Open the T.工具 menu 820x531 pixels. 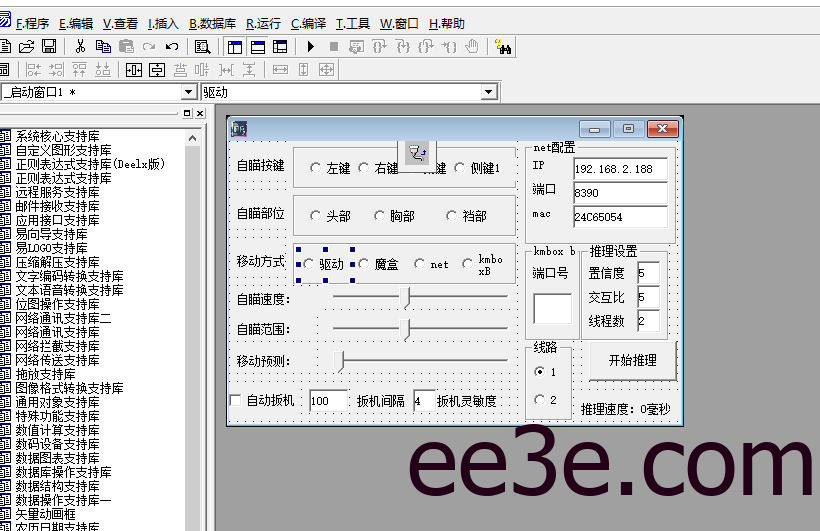click(x=352, y=23)
